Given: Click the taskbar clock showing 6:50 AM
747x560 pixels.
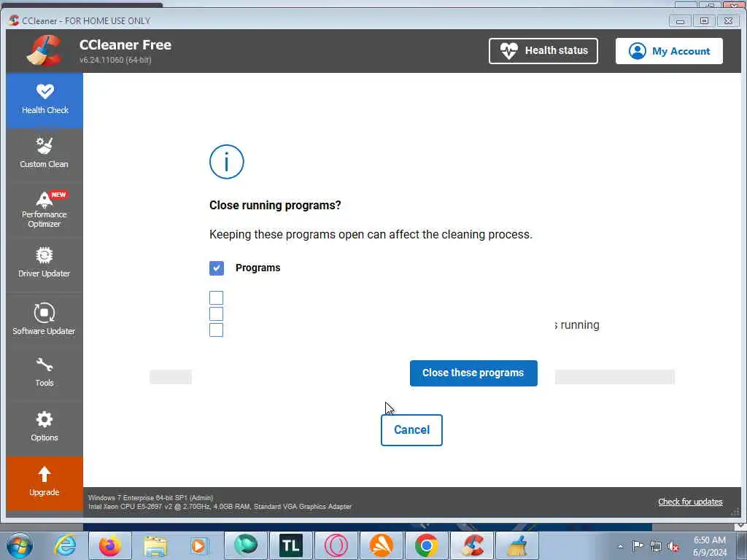Looking at the screenshot, I should pos(709,546).
